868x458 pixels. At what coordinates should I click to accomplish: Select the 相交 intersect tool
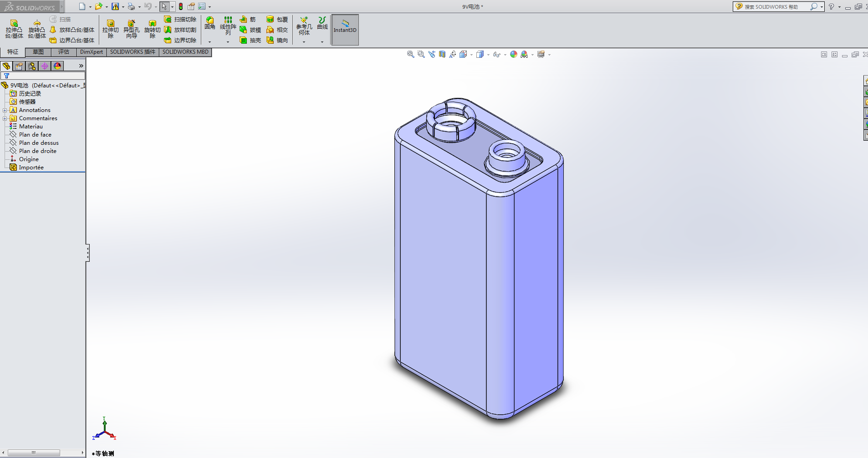pos(277,30)
